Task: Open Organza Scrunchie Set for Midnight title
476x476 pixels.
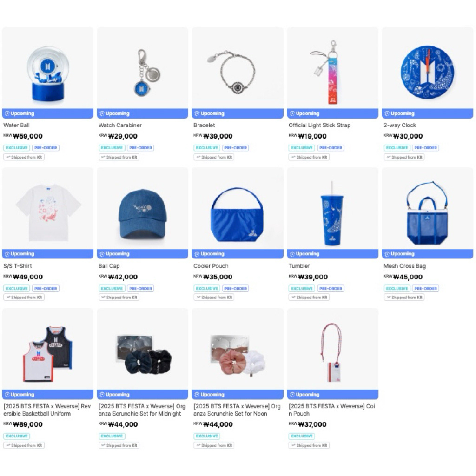Action: (x=142, y=410)
